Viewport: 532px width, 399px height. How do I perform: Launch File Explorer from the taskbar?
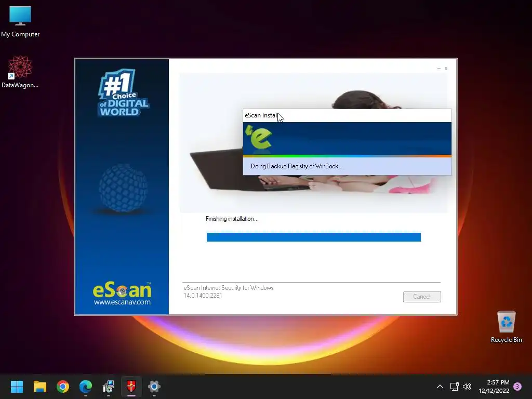click(x=39, y=387)
